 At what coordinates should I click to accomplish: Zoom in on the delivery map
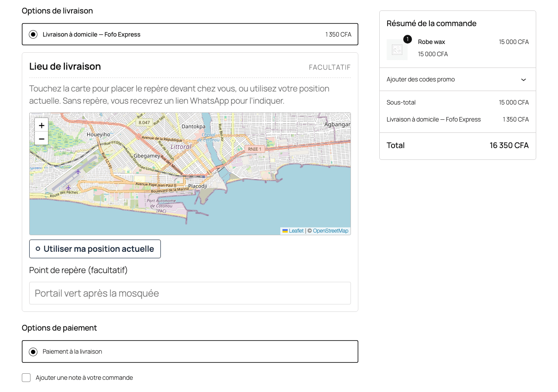[x=41, y=125]
